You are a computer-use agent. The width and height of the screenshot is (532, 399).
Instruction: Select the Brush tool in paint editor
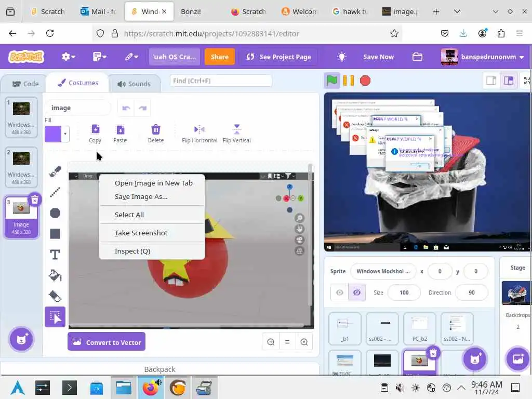click(x=55, y=171)
